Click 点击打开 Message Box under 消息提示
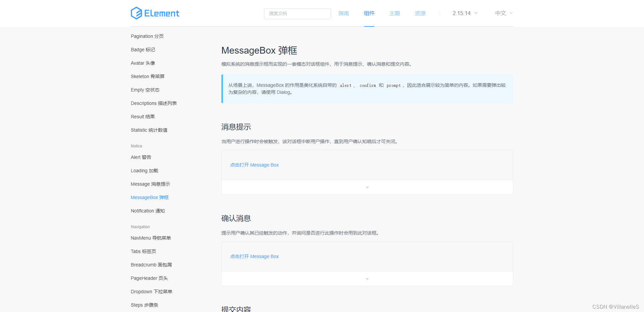644x312 pixels. 254,165
